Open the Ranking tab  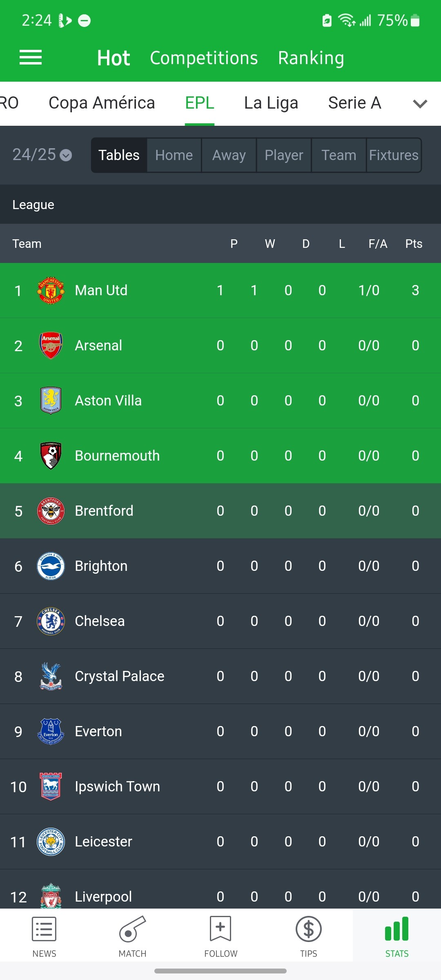click(311, 58)
